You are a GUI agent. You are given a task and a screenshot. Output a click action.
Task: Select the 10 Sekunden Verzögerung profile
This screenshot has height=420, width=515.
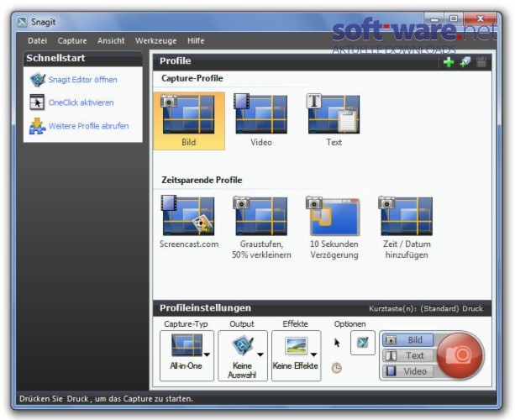[334, 228]
